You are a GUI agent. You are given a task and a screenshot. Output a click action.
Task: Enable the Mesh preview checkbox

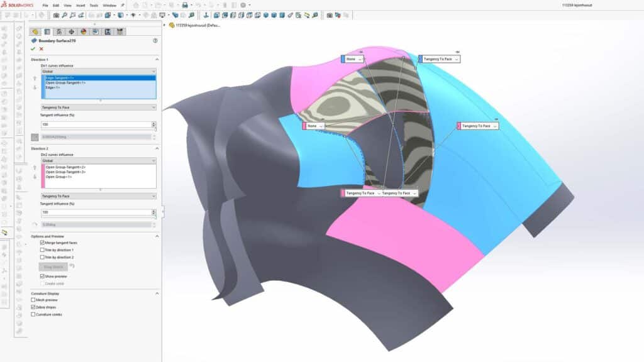click(x=33, y=300)
